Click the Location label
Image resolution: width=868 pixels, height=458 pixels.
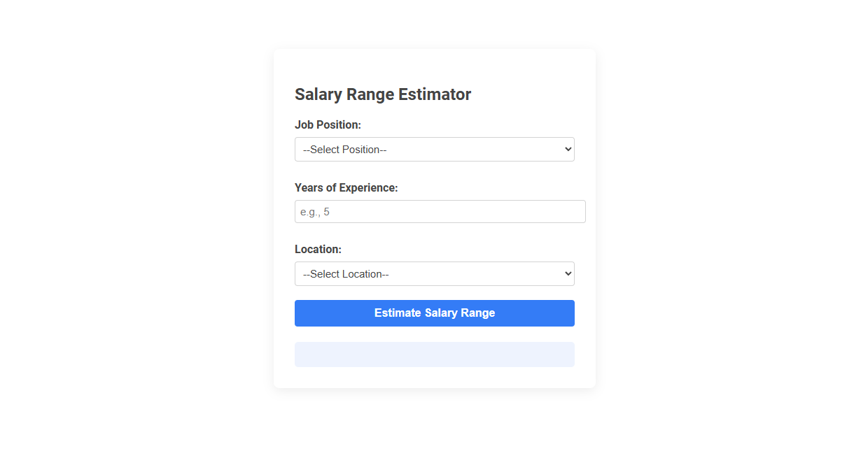click(318, 249)
